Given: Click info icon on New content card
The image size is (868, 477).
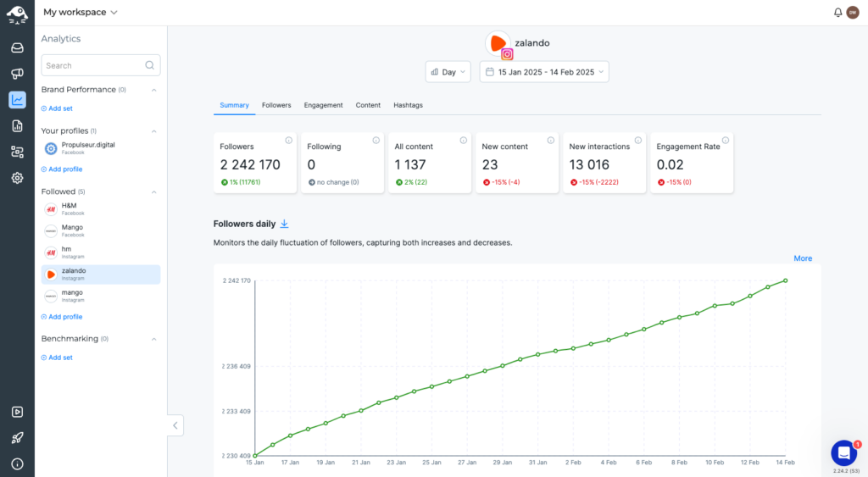Looking at the screenshot, I should tap(551, 141).
